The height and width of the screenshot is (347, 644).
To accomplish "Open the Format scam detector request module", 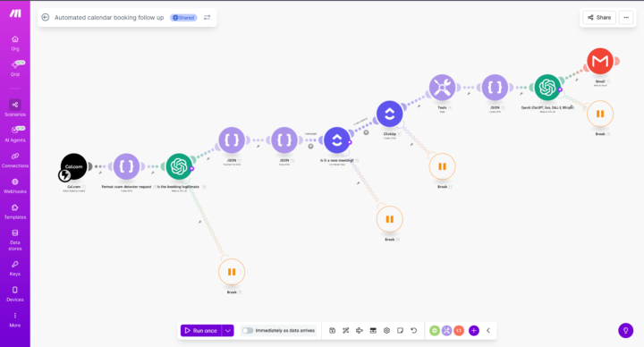I will [126, 166].
